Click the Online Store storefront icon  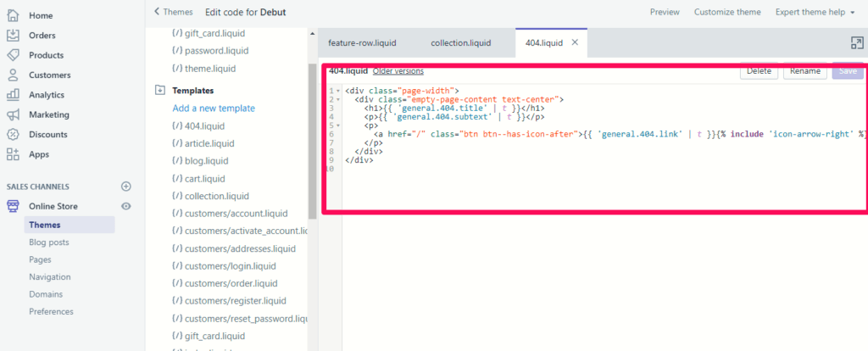[x=13, y=207]
